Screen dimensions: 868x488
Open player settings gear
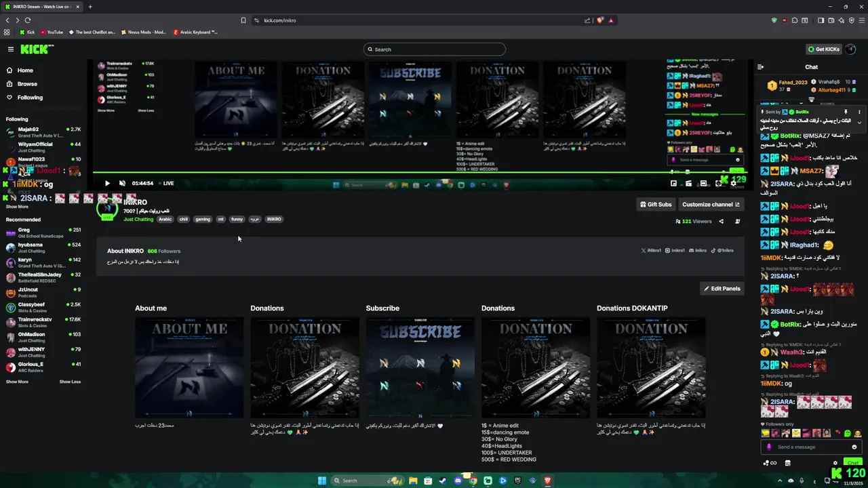tap(733, 183)
